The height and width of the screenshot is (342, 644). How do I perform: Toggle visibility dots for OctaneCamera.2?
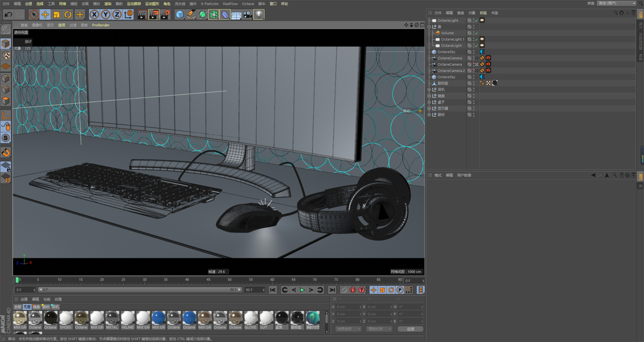pyautogui.click(x=473, y=71)
